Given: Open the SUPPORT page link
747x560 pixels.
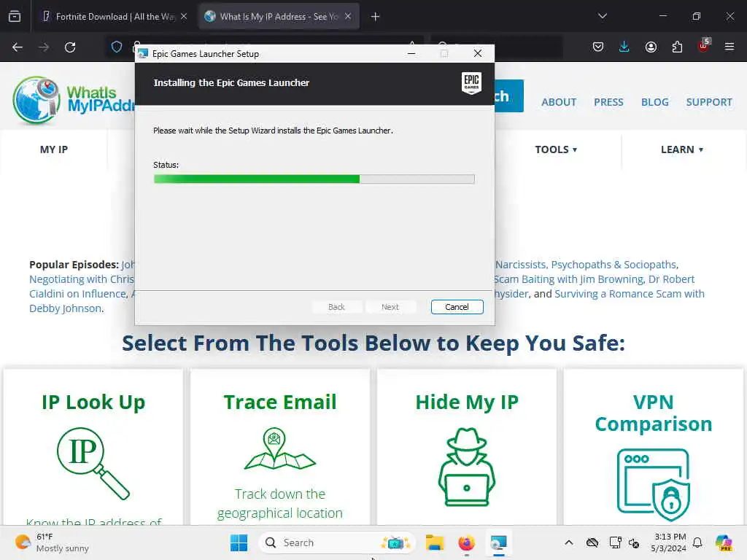Looking at the screenshot, I should tap(709, 102).
